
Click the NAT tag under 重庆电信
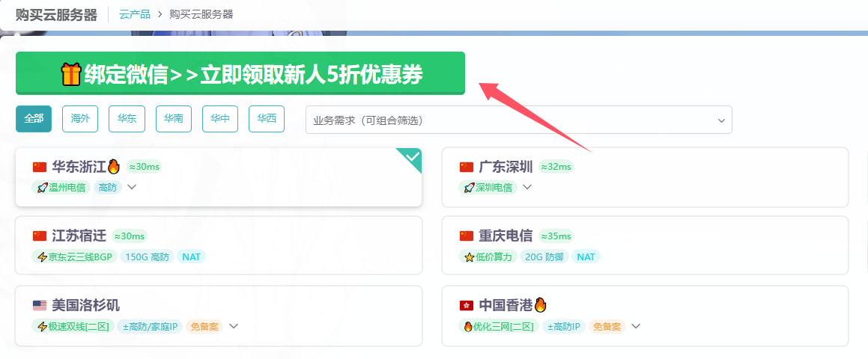(586, 257)
